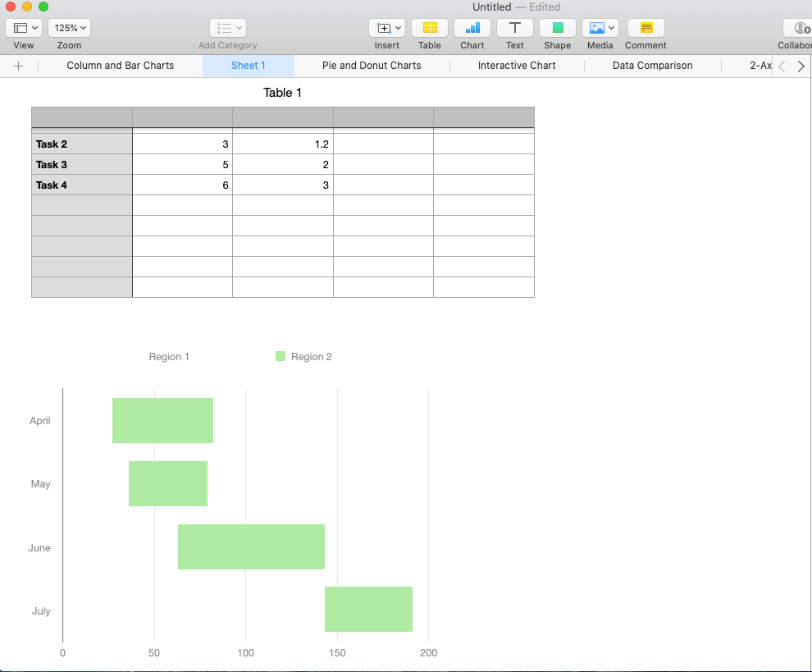Select the Data Comparison sheet tab
The width and height of the screenshot is (812, 672).
coord(651,66)
